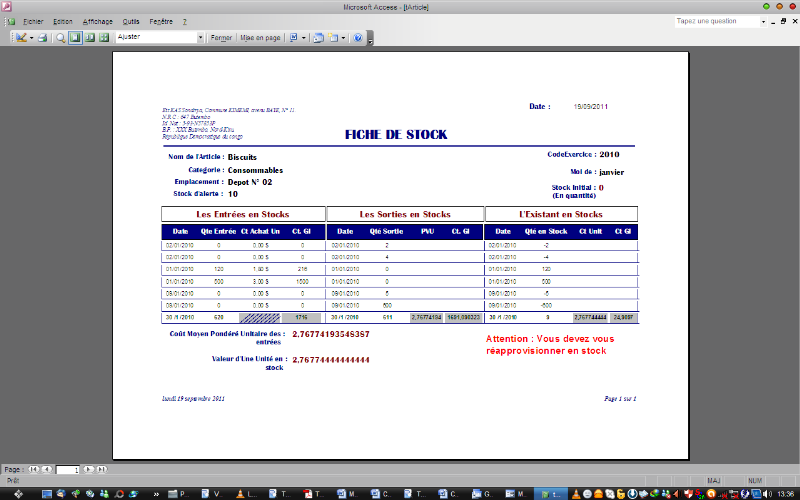Click the Fermer button
This screenshot has width=800, height=500.
[221, 38]
